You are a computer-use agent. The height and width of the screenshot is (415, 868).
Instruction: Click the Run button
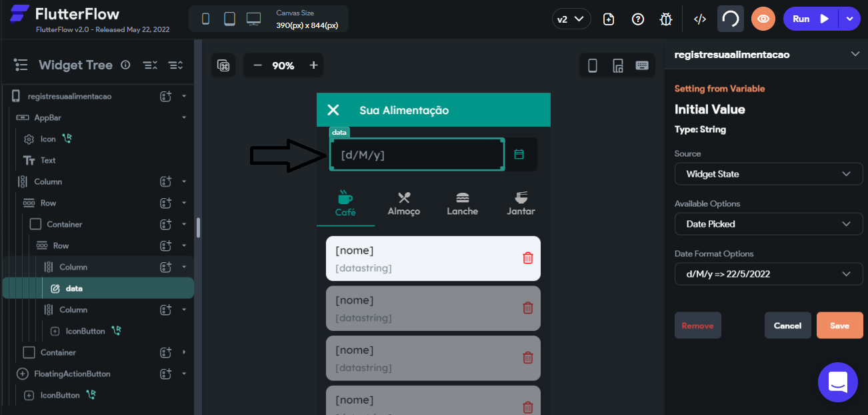pos(811,19)
